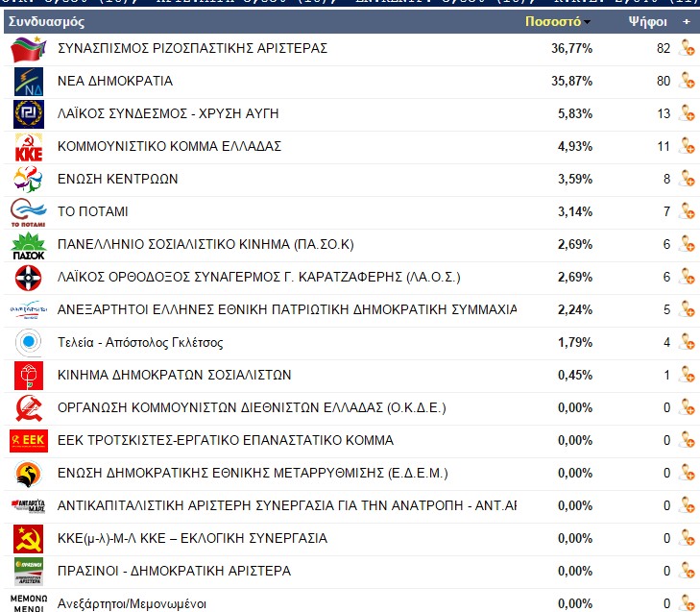700x612 pixels.
Task: Open candidates icon for ΚΚΕ(μ-λ) row
Action: pyautogui.click(x=687, y=538)
